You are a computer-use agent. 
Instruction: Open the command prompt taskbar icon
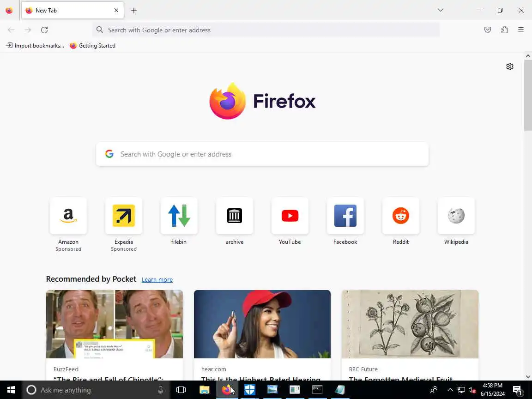click(x=317, y=390)
